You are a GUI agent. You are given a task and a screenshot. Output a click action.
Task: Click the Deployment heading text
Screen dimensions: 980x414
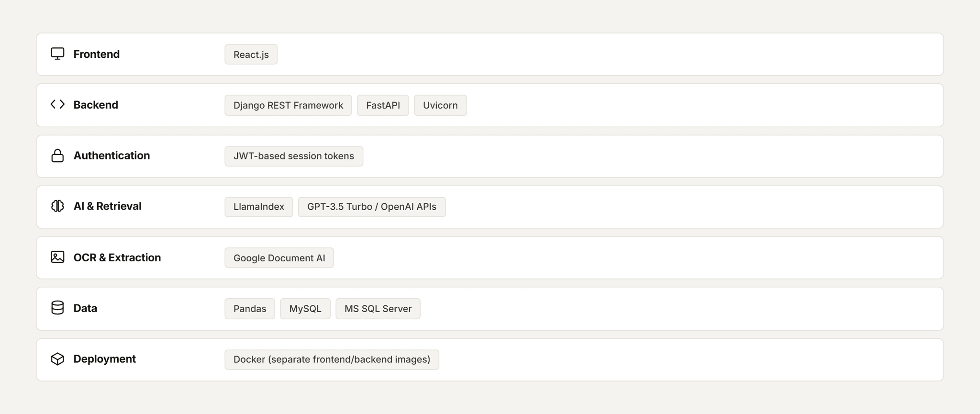coord(105,359)
